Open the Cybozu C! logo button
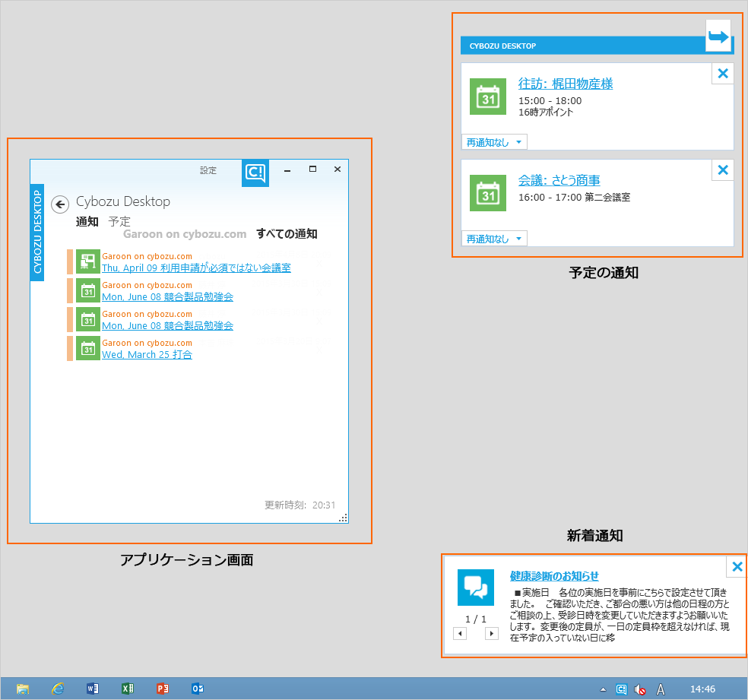The image size is (748, 700). tap(255, 173)
